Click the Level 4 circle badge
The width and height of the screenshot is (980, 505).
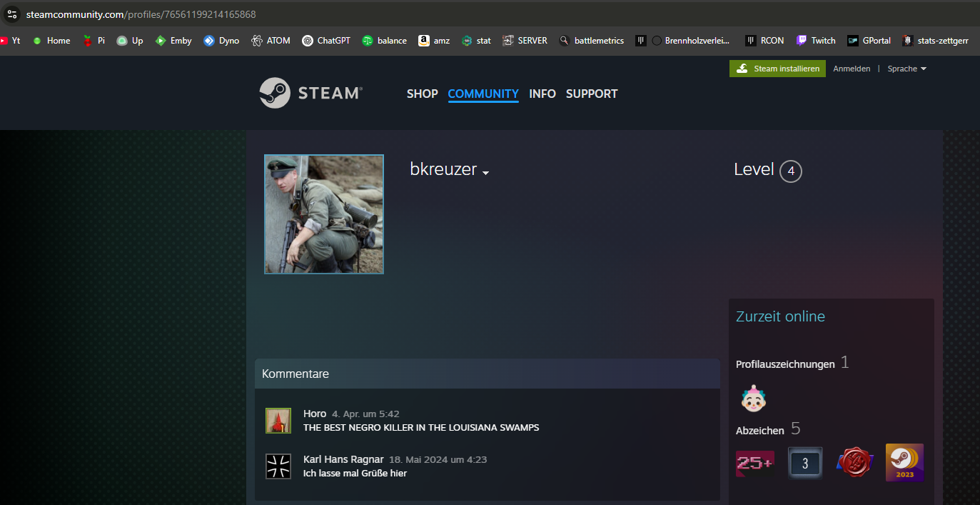coord(790,171)
